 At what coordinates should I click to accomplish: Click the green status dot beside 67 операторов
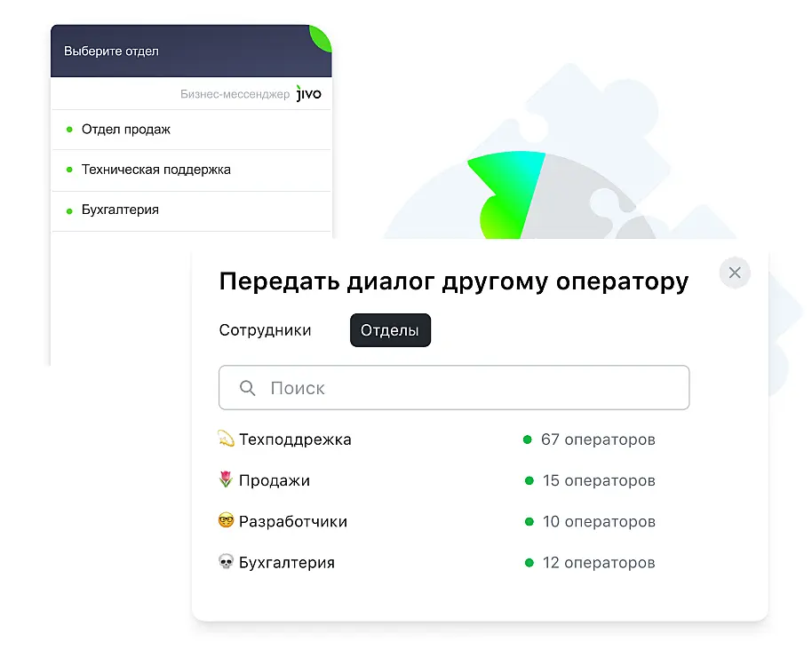tap(527, 439)
